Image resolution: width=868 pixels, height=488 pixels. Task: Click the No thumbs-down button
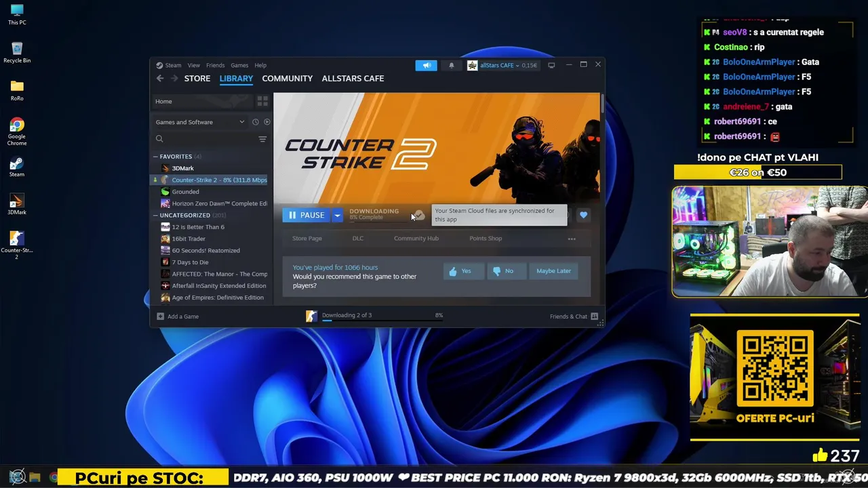pyautogui.click(x=506, y=271)
